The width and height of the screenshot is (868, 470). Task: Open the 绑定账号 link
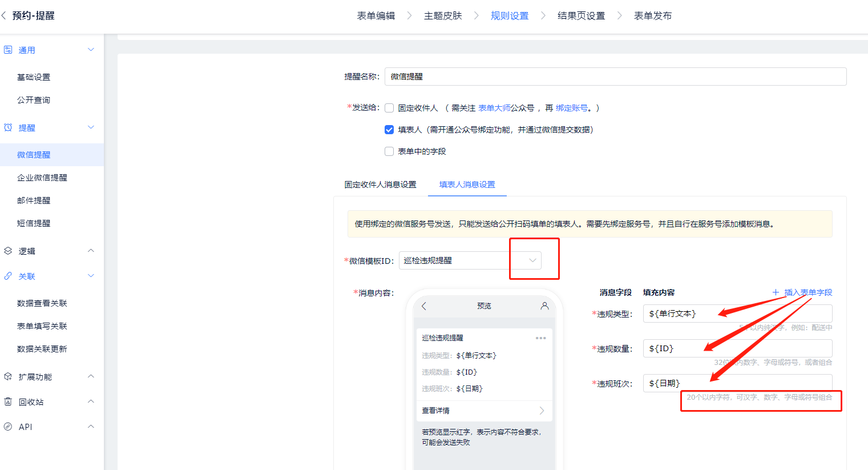click(x=571, y=108)
